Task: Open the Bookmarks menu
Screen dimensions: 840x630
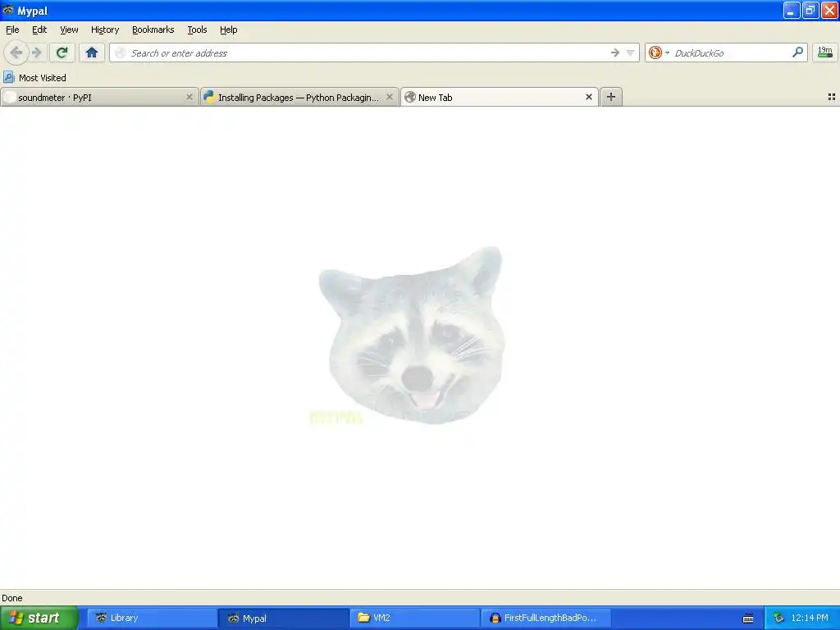Action: pyautogui.click(x=153, y=30)
